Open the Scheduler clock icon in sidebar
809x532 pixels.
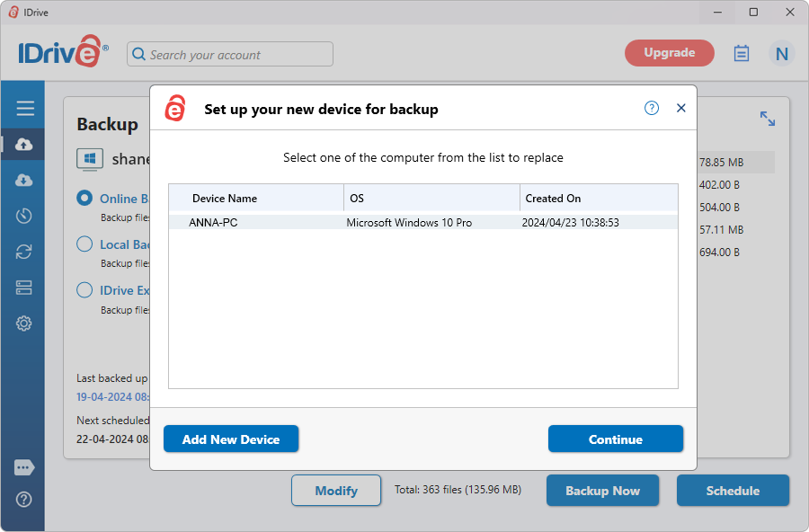[x=24, y=216]
